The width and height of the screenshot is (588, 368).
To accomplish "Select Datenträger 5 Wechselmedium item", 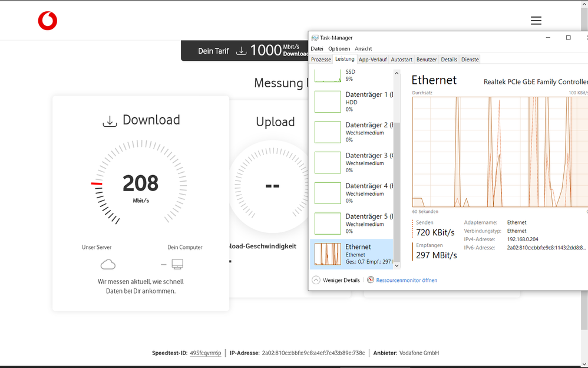I will (x=352, y=223).
